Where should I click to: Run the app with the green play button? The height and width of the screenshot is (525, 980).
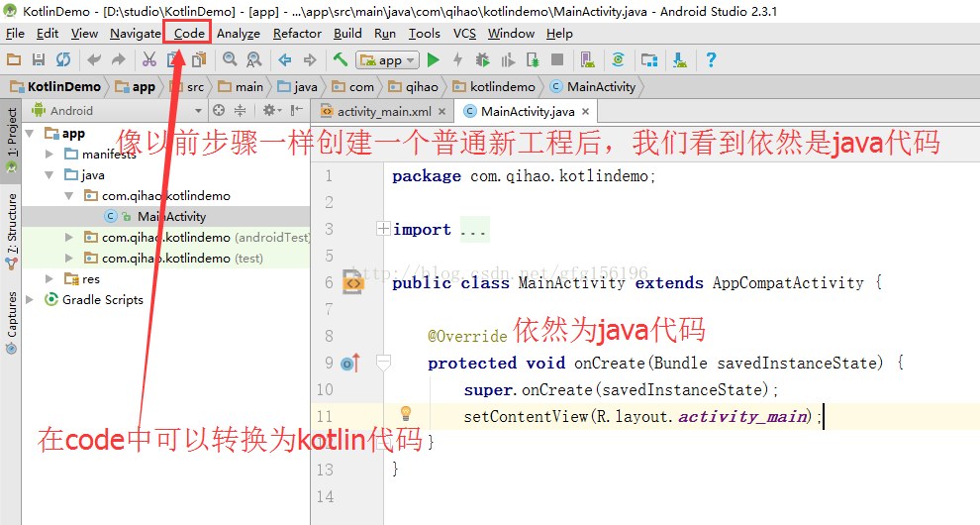[434, 60]
